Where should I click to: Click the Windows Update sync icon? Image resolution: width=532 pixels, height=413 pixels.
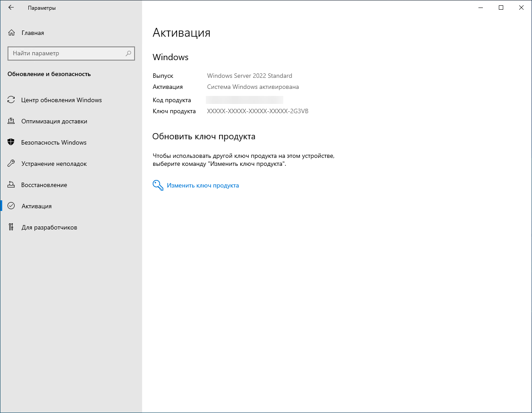pyautogui.click(x=12, y=100)
